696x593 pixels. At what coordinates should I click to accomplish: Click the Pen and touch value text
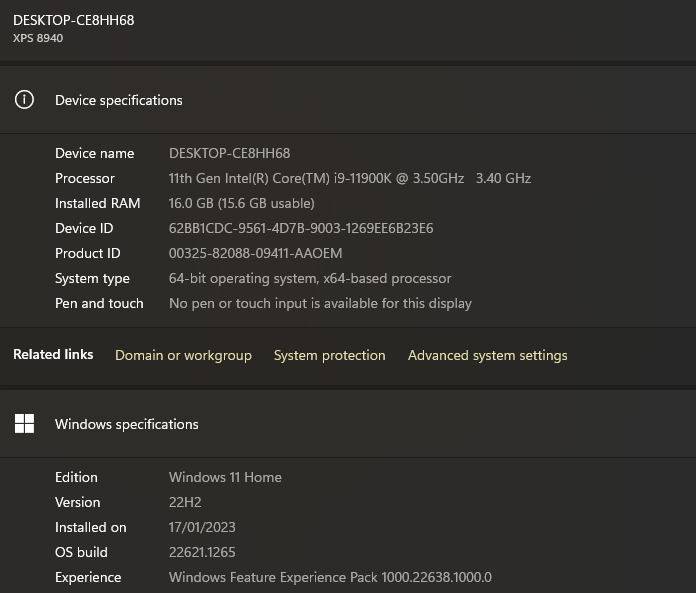click(320, 304)
